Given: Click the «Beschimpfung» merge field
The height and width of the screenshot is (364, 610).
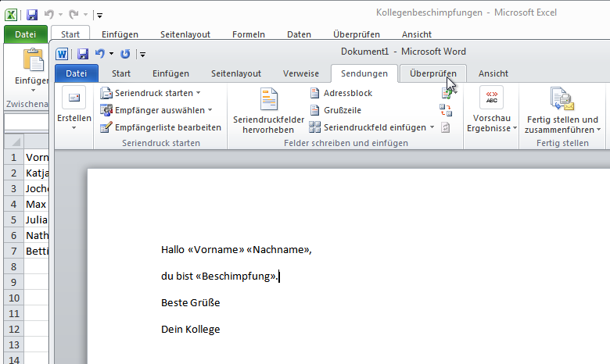Looking at the screenshot, I should click(235, 277).
